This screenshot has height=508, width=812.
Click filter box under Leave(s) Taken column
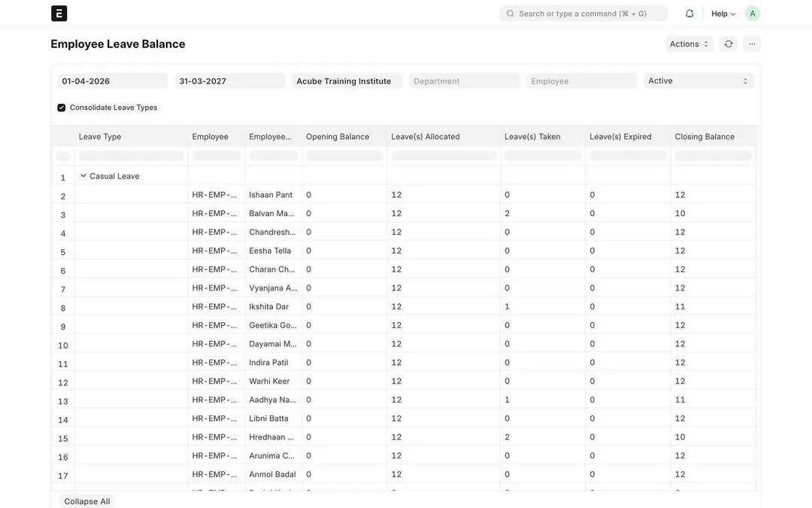543,156
